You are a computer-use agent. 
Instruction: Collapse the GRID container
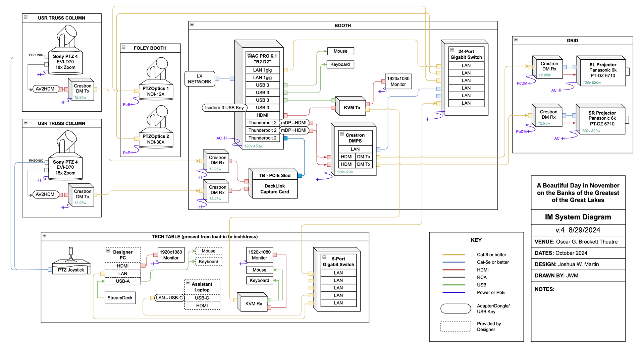click(516, 40)
